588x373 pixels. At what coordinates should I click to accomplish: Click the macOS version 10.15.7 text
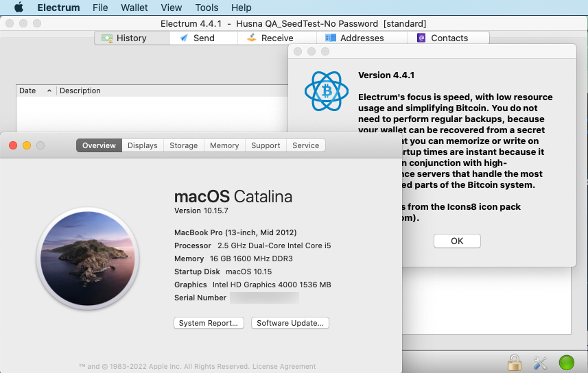pyautogui.click(x=201, y=210)
